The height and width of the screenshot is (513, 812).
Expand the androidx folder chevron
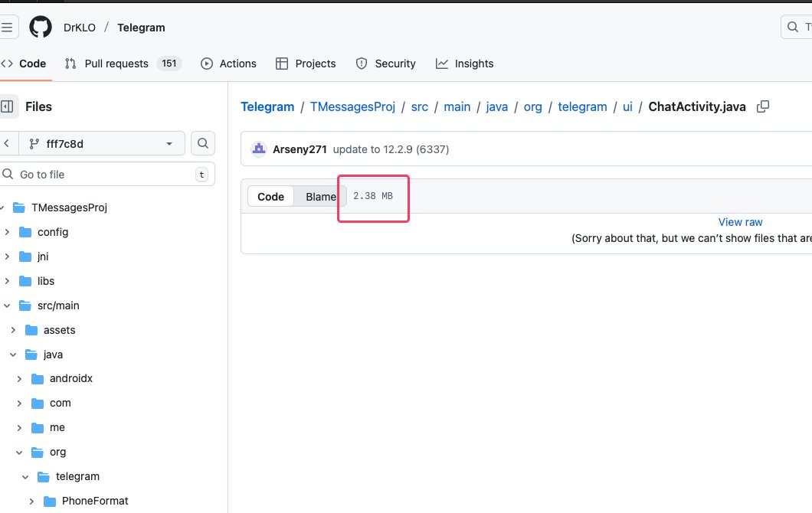coord(19,378)
